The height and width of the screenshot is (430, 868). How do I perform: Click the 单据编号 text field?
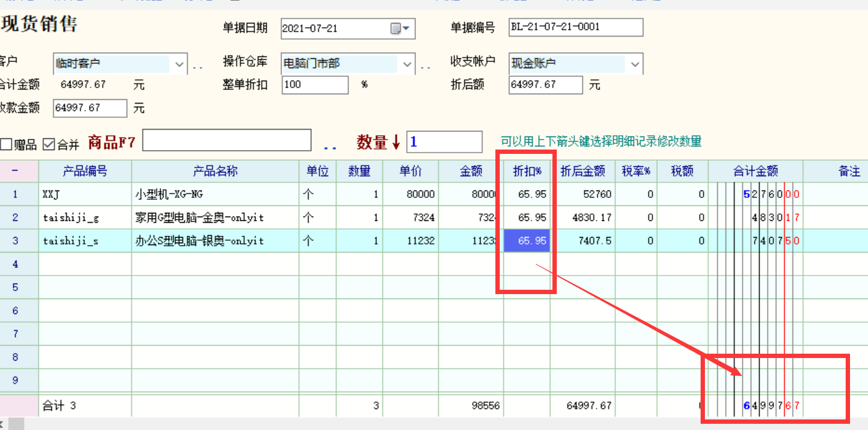(575, 27)
